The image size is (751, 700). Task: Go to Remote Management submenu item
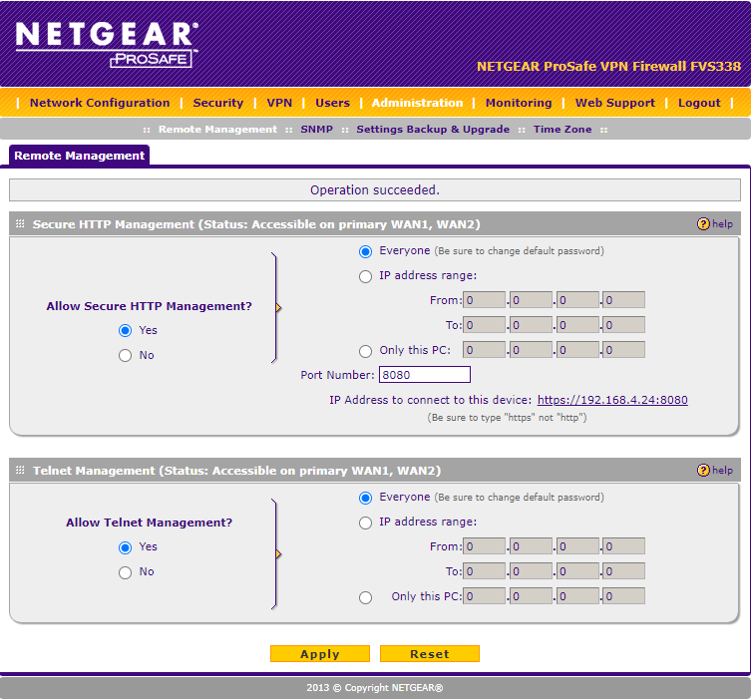[217, 130]
